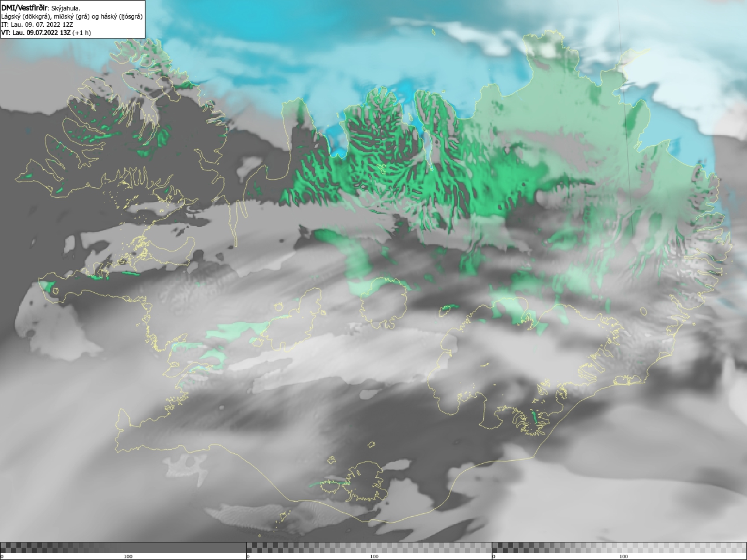Click the dark gray low-cloud color scale bar
The height and width of the screenshot is (560, 747).
[123, 547]
